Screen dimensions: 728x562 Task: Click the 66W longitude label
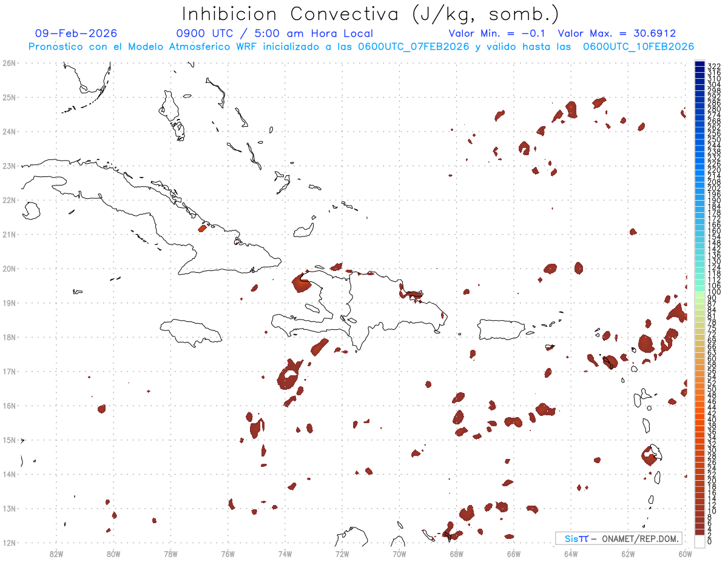[514, 554]
